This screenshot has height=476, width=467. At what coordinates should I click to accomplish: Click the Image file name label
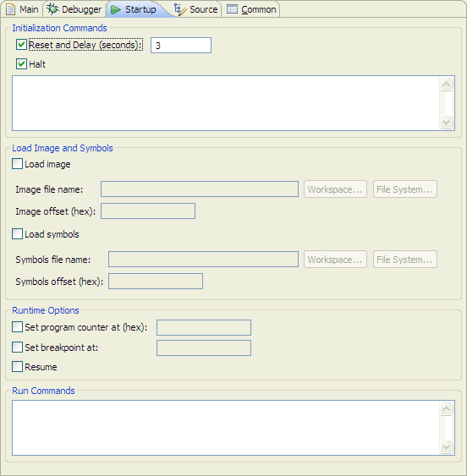click(49, 189)
